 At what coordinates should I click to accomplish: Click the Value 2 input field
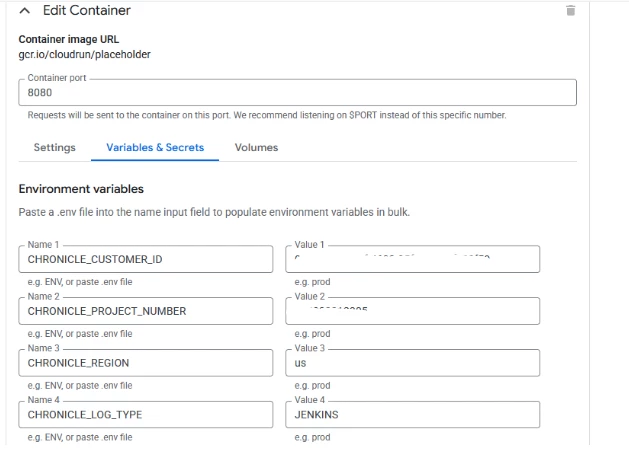coord(412,311)
